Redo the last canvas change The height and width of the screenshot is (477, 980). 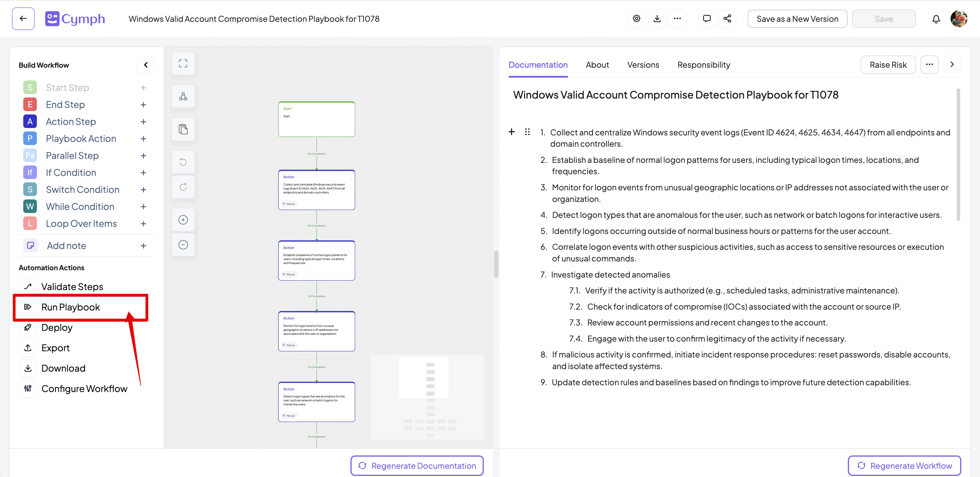pos(183,187)
